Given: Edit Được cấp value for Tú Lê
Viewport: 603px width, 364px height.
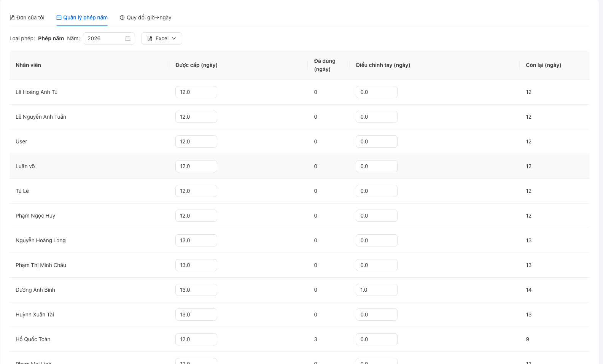Looking at the screenshot, I should pyautogui.click(x=196, y=191).
